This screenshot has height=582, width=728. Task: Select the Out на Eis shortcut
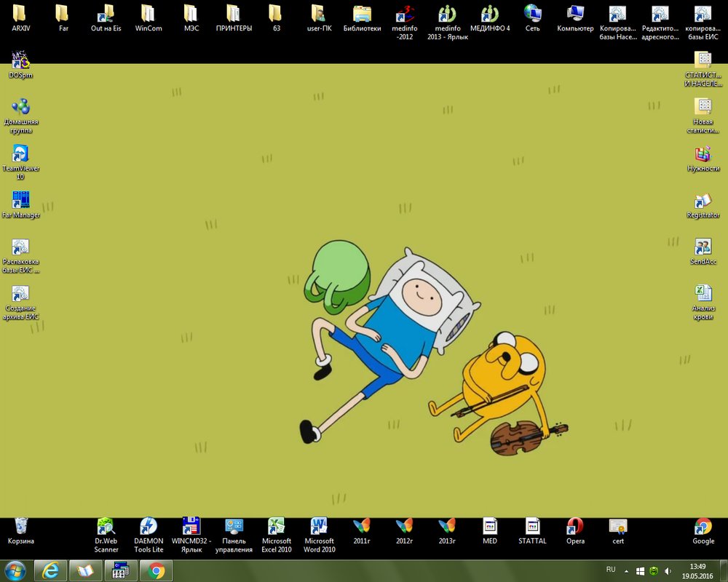(106, 19)
